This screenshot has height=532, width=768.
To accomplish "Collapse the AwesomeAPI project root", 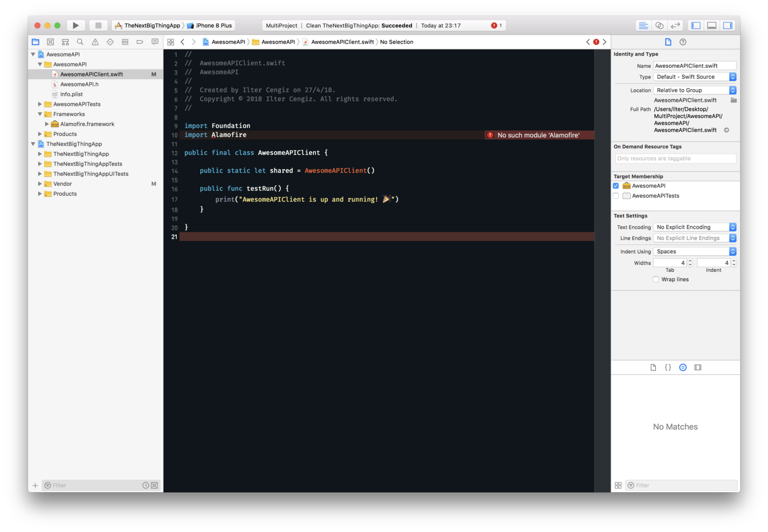I will coord(33,54).
